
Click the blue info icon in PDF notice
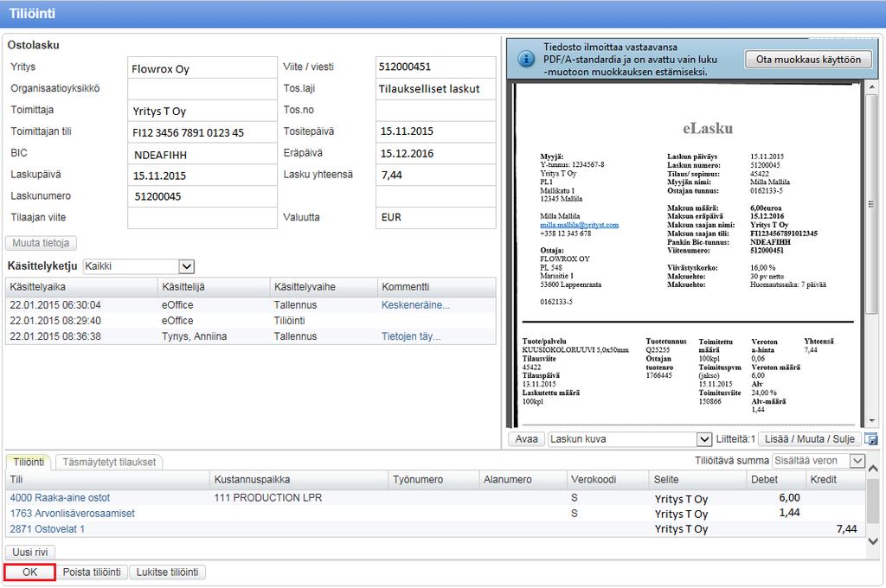pyautogui.click(x=525, y=59)
